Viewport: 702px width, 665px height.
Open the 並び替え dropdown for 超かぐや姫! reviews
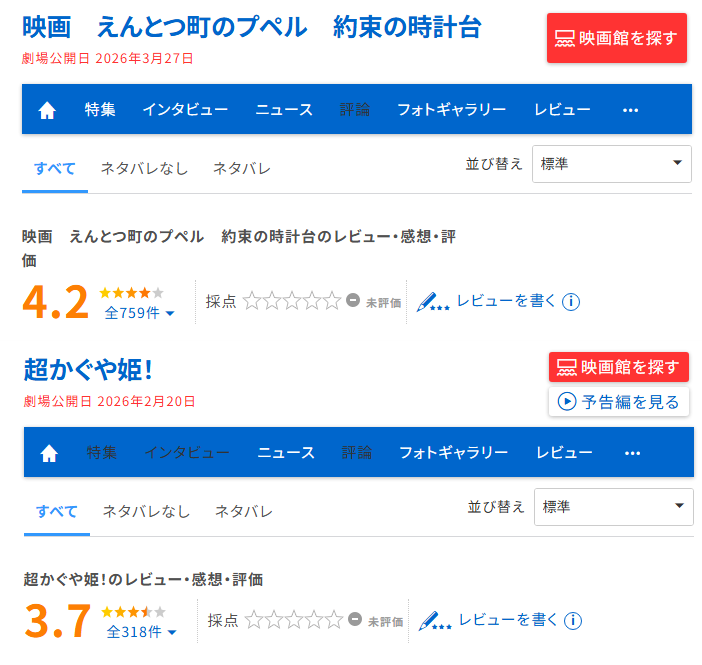pos(614,507)
